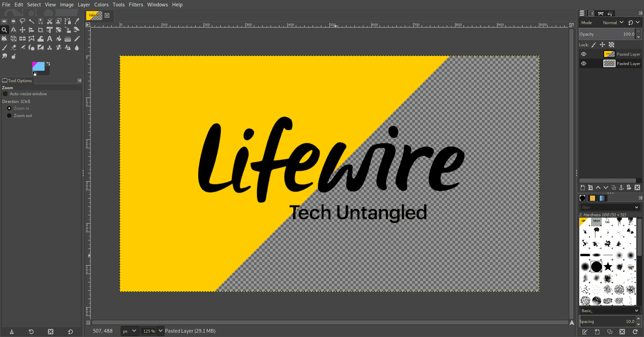Select the Zoom in radio option
Image resolution: width=644 pixels, height=337 pixels.
(9, 108)
